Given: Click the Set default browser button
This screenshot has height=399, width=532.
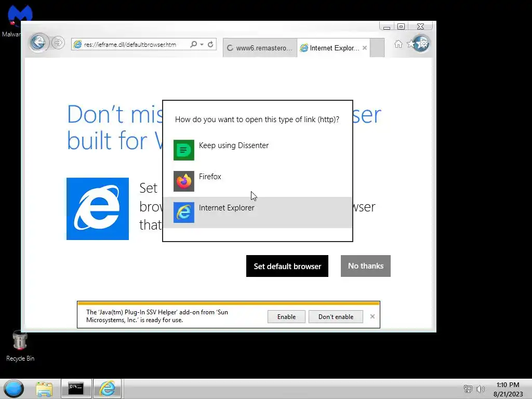Looking at the screenshot, I should click(x=287, y=266).
